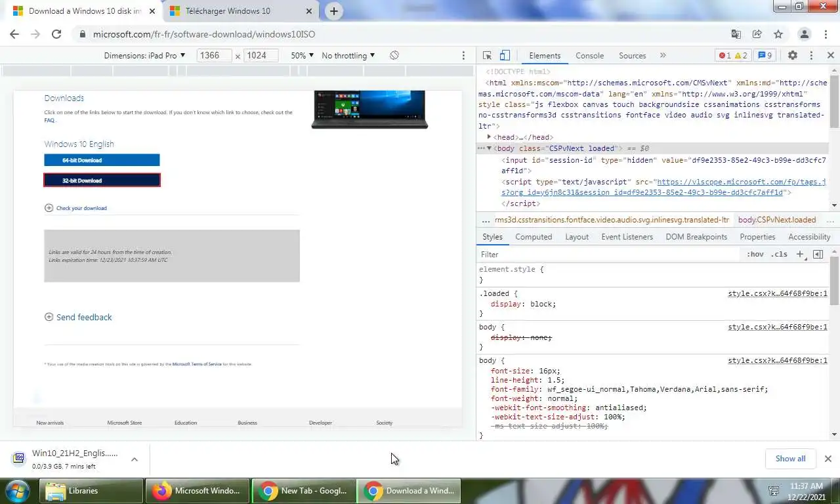Open DevTools Settings gear
This screenshot has width=840, height=504.
click(793, 56)
